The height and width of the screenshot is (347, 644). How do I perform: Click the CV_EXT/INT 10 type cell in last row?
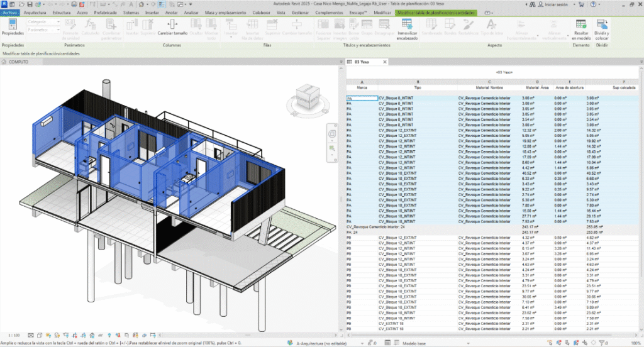coord(418,329)
